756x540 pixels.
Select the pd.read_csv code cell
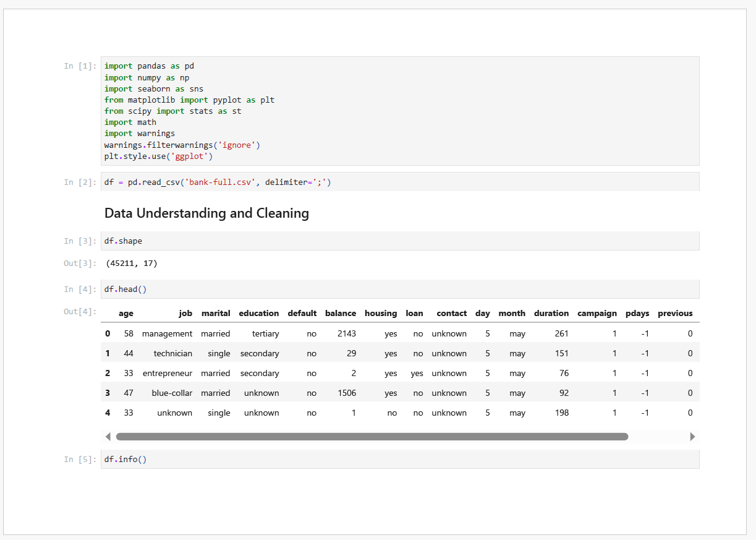399,182
